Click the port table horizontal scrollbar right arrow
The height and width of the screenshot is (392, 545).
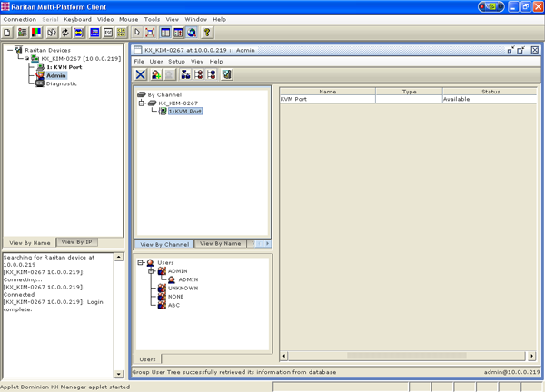pos(531,356)
